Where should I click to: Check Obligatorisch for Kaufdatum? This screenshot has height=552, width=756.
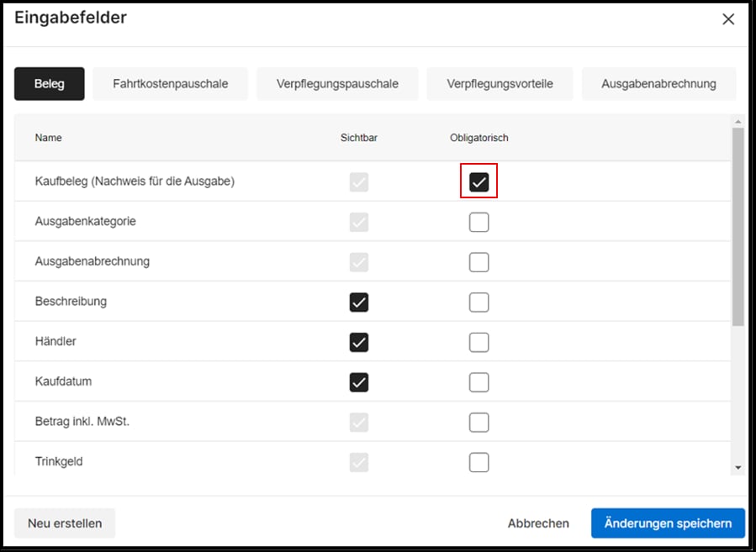pyautogui.click(x=478, y=382)
